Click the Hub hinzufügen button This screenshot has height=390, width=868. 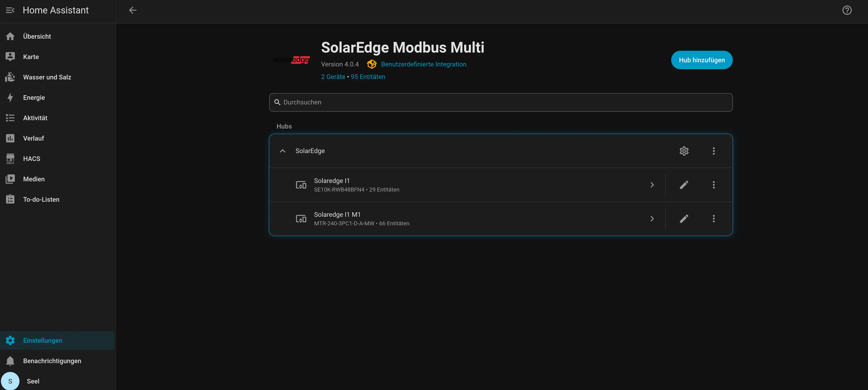click(x=702, y=60)
